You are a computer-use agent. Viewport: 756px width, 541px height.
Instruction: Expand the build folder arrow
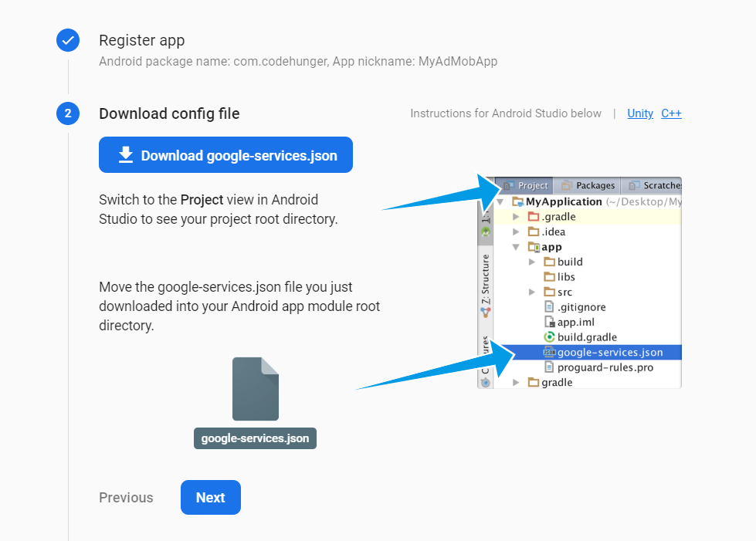(532, 262)
